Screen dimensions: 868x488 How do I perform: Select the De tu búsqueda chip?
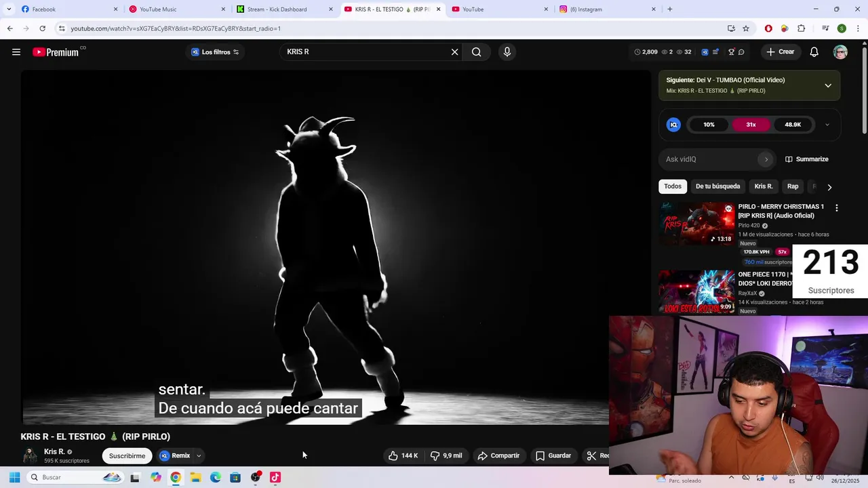pyautogui.click(x=717, y=186)
